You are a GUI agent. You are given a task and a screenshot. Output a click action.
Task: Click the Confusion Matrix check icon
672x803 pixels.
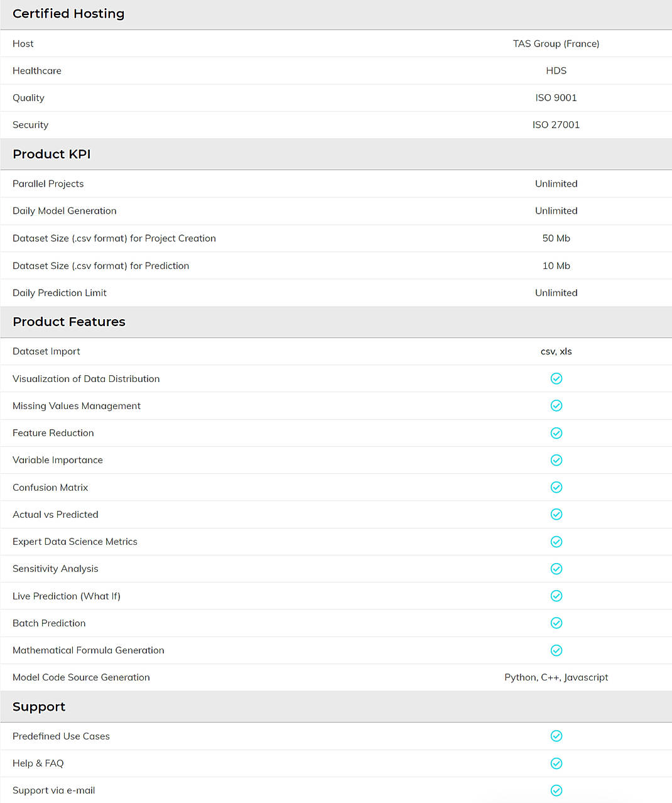pyautogui.click(x=556, y=487)
